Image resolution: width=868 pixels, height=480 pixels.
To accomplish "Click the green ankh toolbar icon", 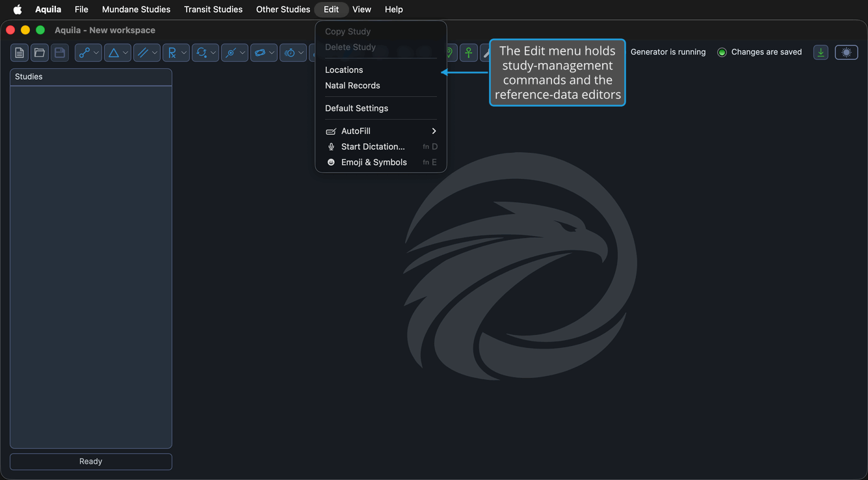I will [x=469, y=53].
